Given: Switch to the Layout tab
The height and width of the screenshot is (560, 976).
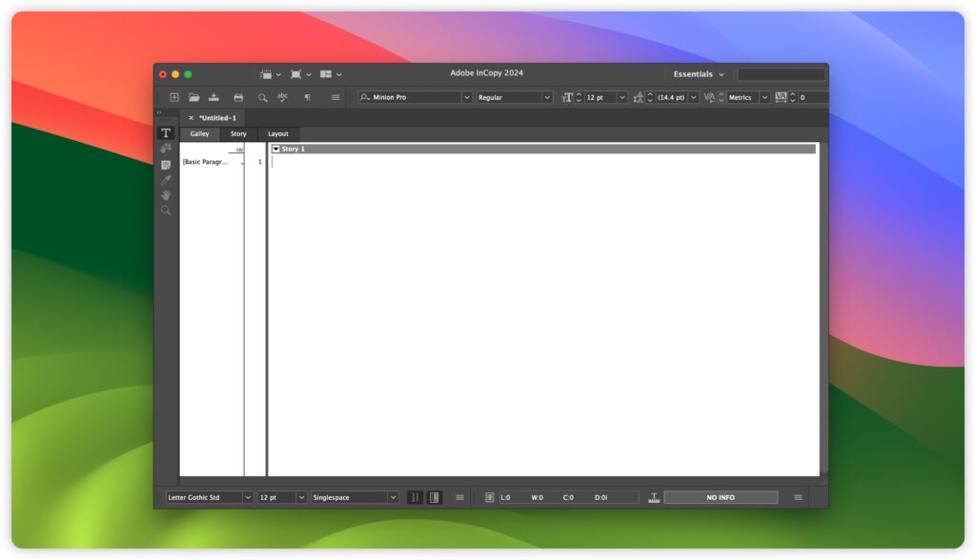Looking at the screenshot, I should (x=277, y=133).
